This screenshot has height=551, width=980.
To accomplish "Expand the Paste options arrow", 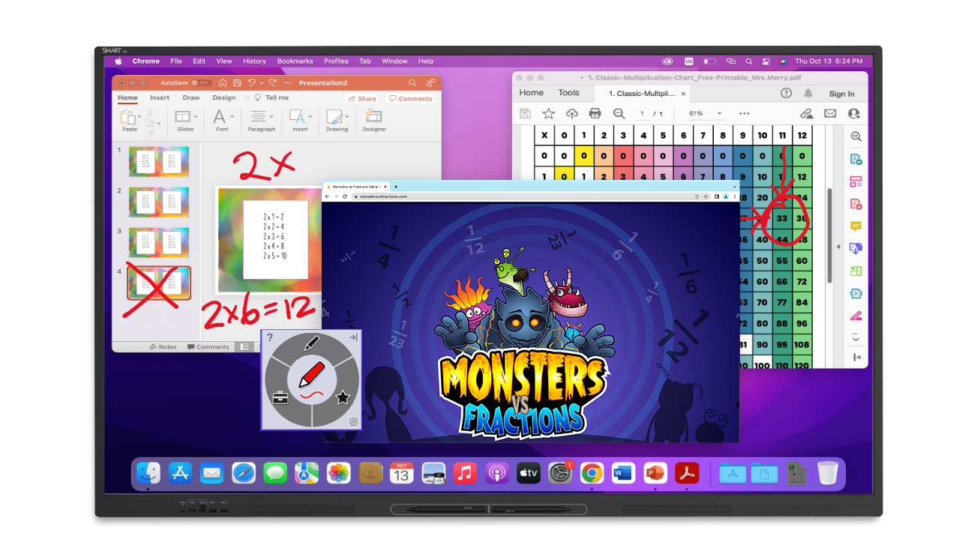I will [x=140, y=117].
